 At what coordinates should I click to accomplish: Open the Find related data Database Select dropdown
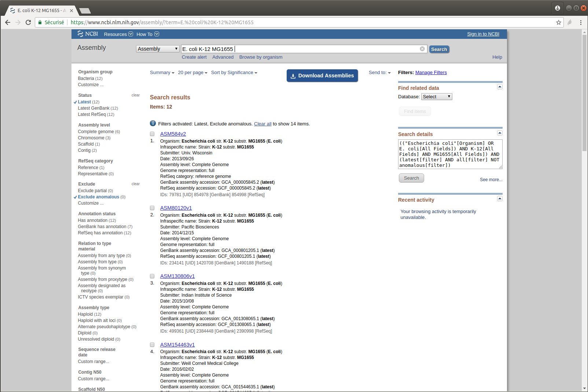click(437, 97)
